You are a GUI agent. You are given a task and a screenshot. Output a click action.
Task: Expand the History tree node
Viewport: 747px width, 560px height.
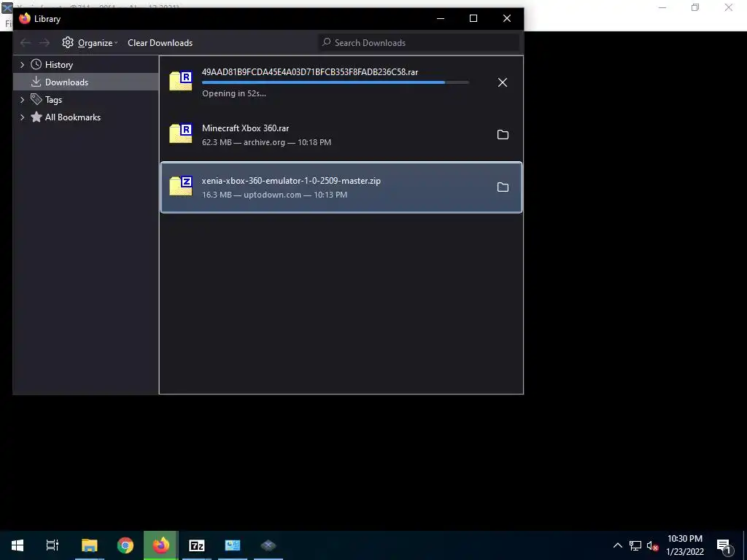coord(22,64)
